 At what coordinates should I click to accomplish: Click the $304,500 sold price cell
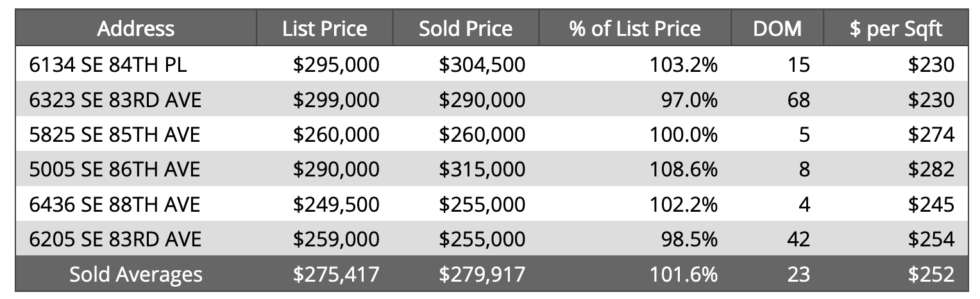pyautogui.click(x=482, y=64)
